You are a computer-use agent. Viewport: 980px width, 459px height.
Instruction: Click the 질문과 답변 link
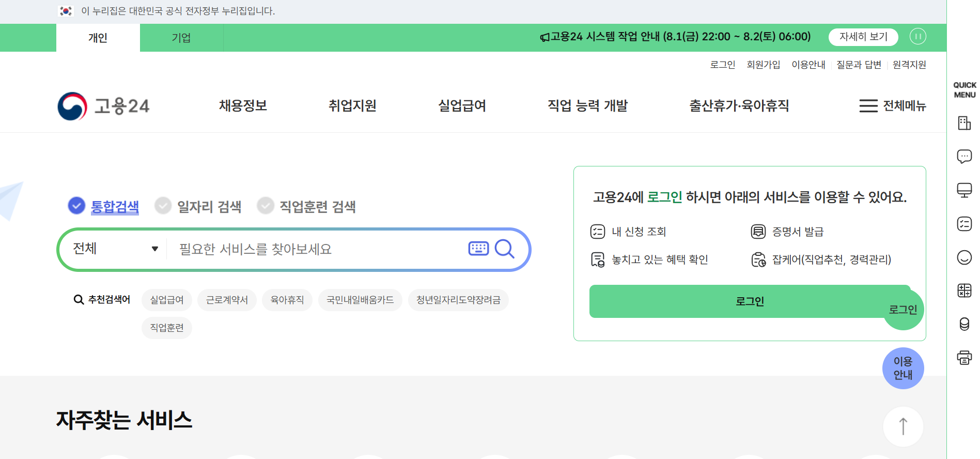coord(859,65)
